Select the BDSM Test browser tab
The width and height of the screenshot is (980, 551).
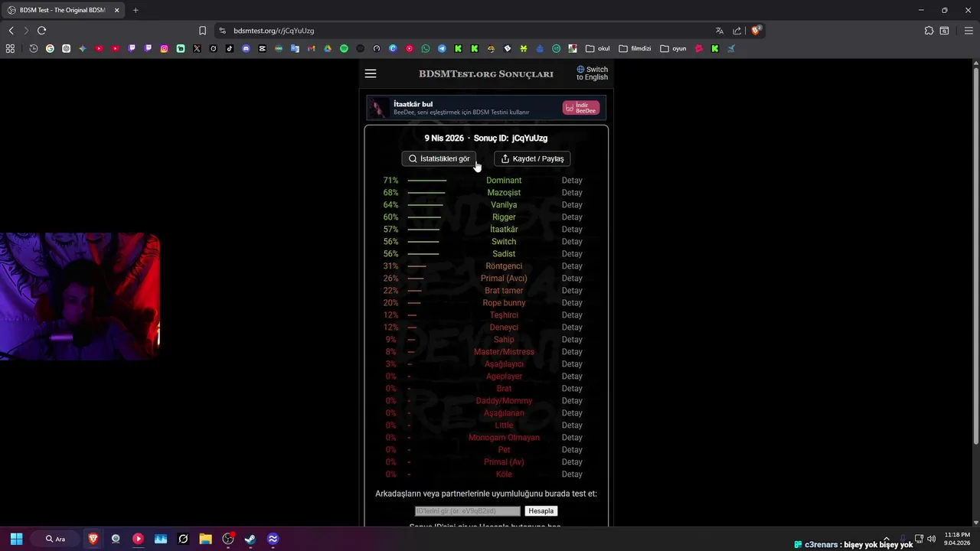click(63, 10)
